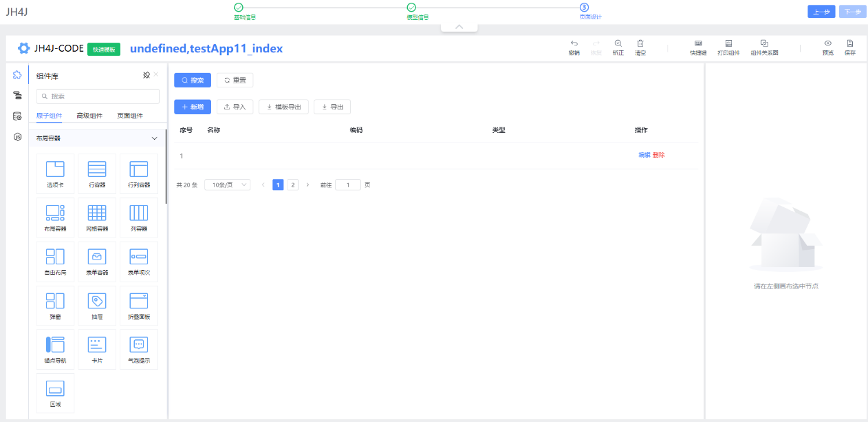Click the 模板导出 template export button

coord(283,107)
